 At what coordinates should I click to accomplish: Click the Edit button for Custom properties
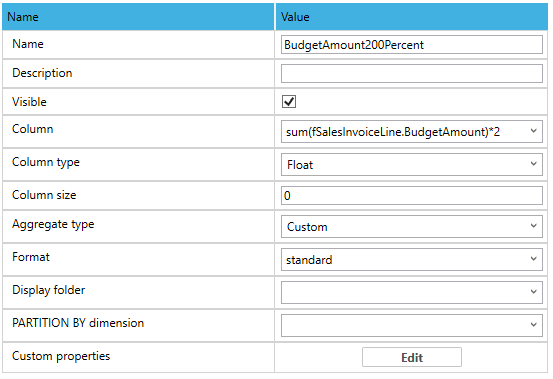coord(412,357)
